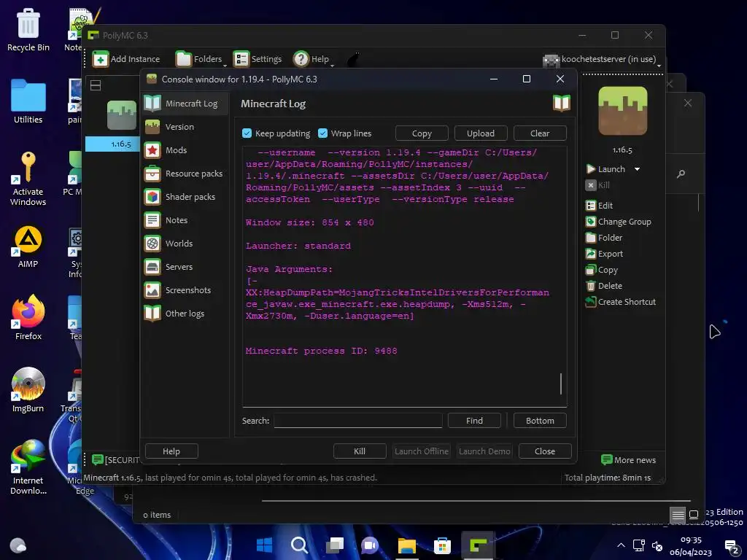Click the large 1.16.5 instance icon
This screenshot has height=560, width=747.
pos(623,111)
